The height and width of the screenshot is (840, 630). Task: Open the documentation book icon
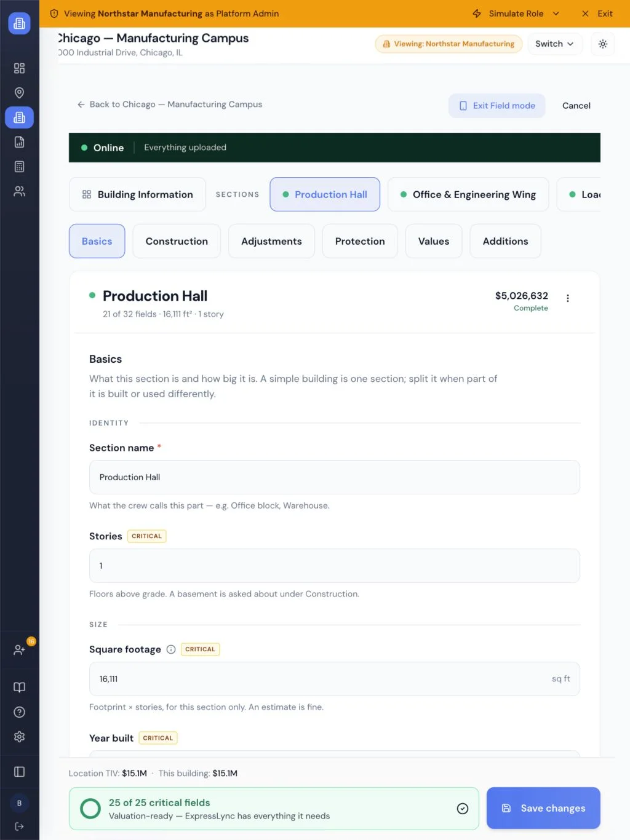19,687
